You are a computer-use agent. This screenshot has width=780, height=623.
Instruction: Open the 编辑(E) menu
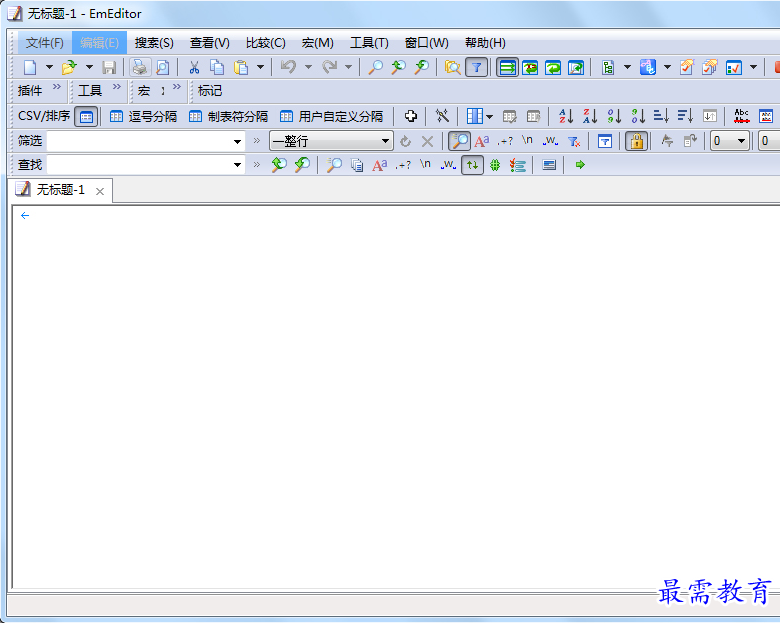[x=99, y=43]
